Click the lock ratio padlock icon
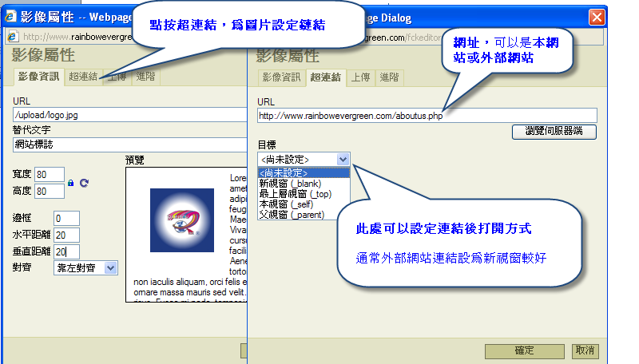 pyautogui.click(x=70, y=183)
